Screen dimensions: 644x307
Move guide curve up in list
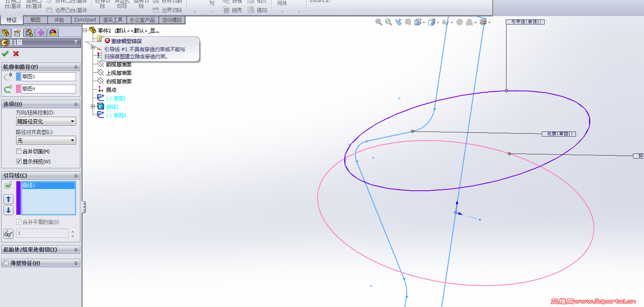coord(8,199)
